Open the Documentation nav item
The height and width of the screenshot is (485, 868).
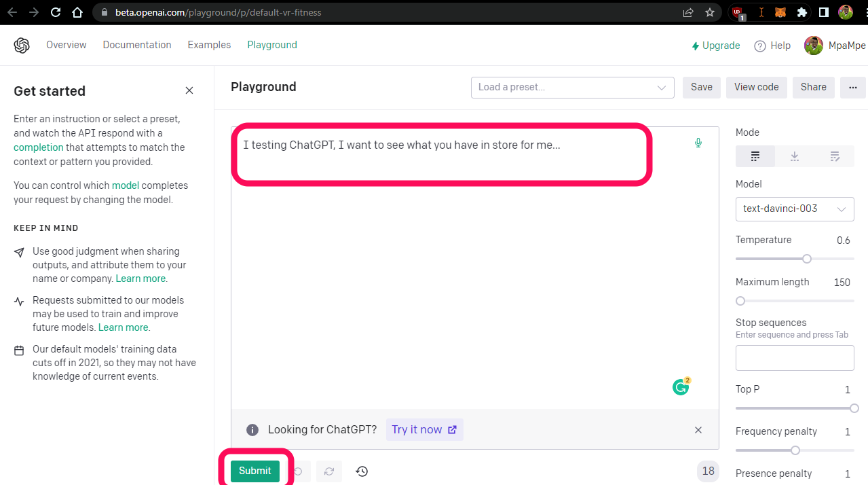[137, 45]
